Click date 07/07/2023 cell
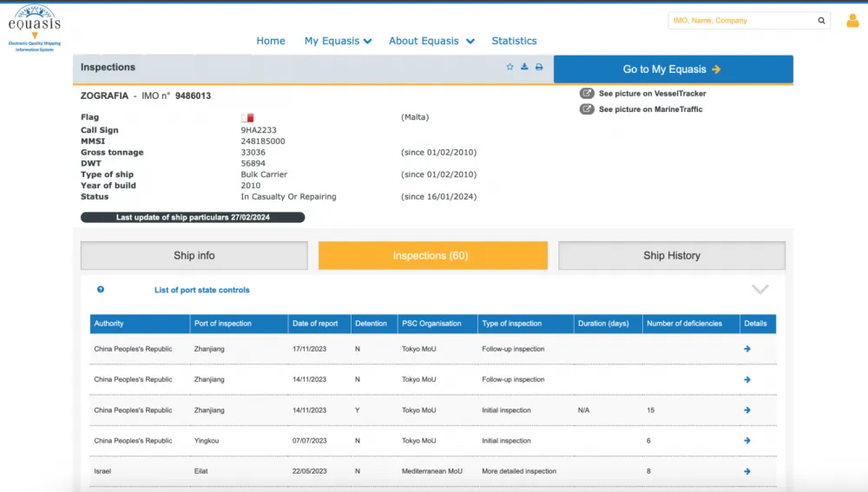This screenshot has width=868, height=492. coord(310,441)
